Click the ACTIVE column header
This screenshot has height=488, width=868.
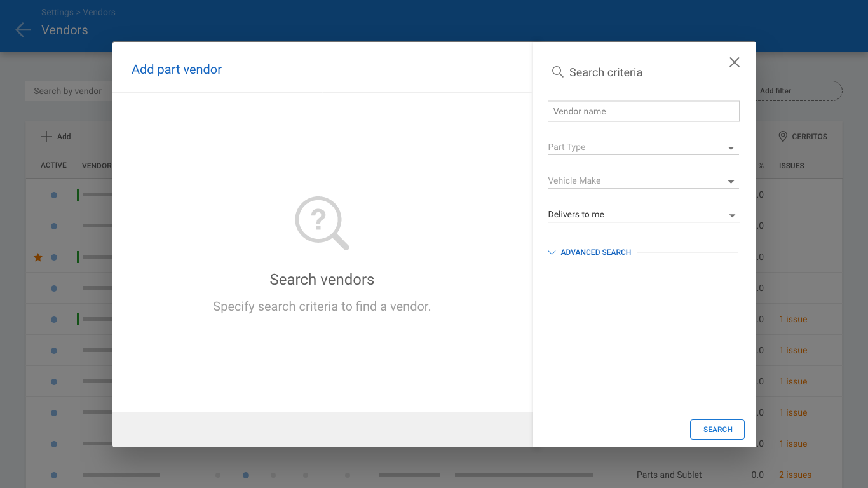53,165
